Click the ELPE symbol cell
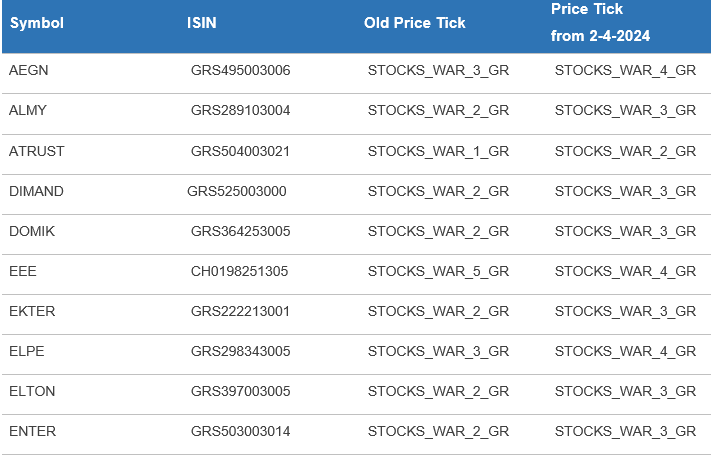The image size is (714, 458). tap(27, 351)
